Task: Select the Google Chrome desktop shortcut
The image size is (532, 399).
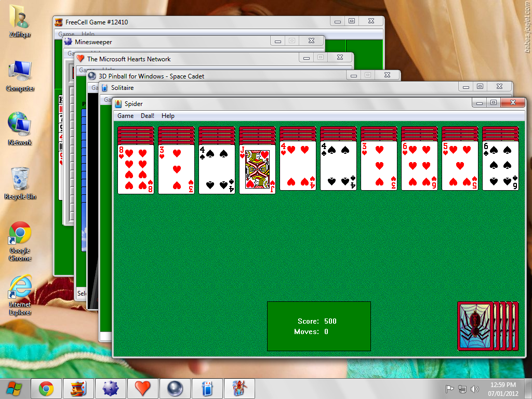Action: click(20, 241)
